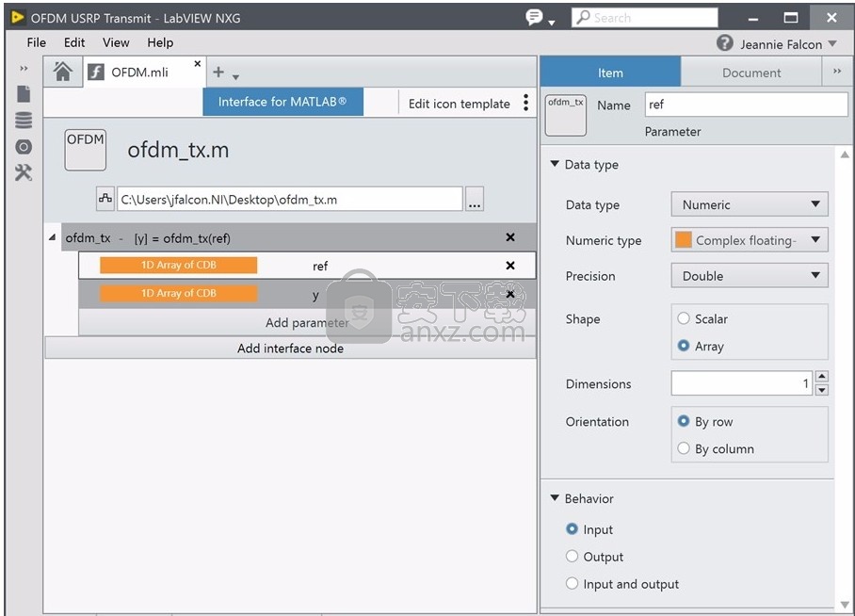Choose By row orientation
Screen dimensions: 855x616
(684, 421)
